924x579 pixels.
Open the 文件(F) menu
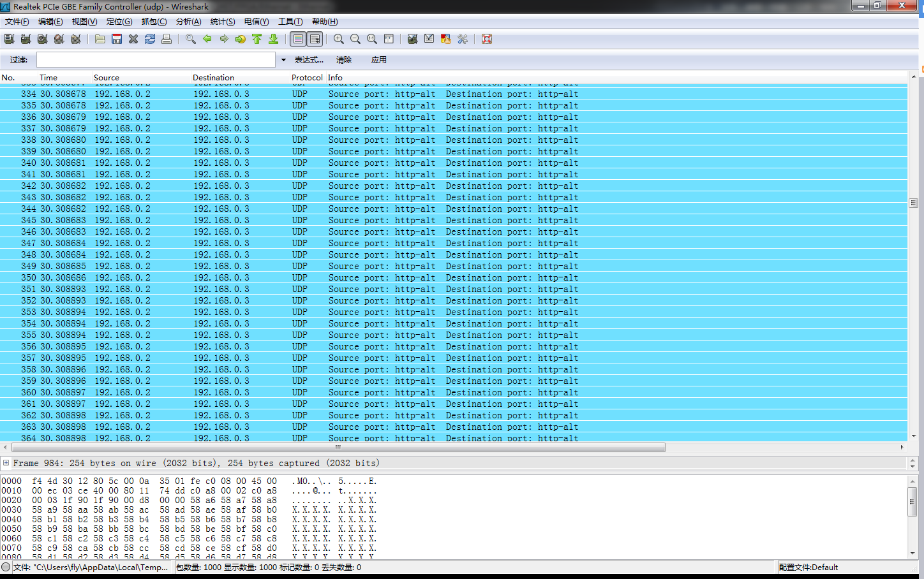click(x=17, y=22)
